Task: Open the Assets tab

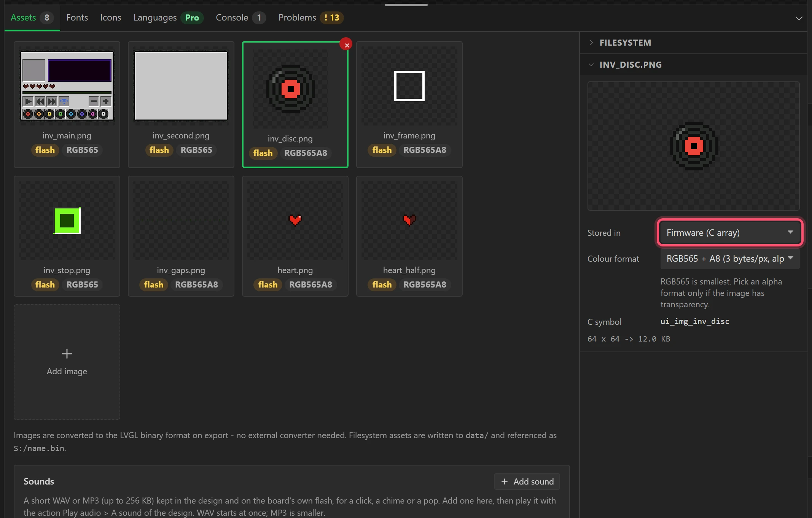Action: [32, 17]
